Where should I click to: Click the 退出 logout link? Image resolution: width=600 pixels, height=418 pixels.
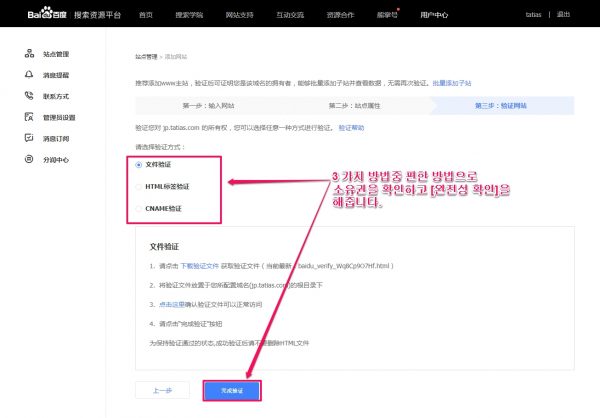[563, 15]
